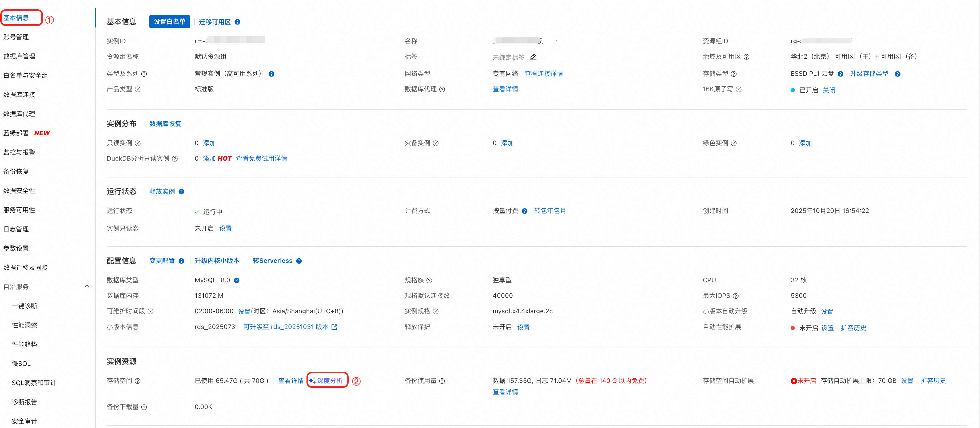Open 设置 for 实例只读态
980x428 pixels.
pyautogui.click(x=225, y=228)
